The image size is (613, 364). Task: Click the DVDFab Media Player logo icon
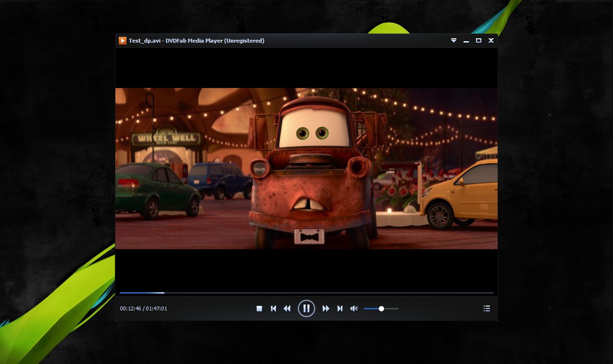pyautogui.click(x=123, y=41)
